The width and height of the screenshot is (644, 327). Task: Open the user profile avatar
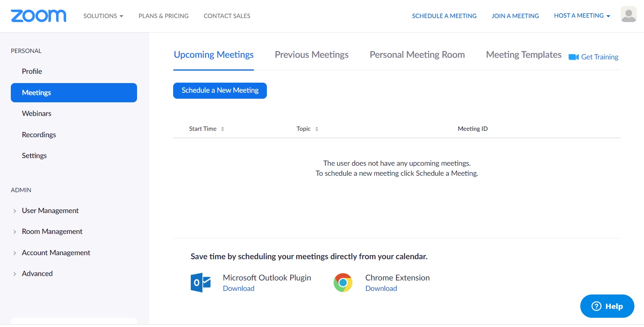628,14
